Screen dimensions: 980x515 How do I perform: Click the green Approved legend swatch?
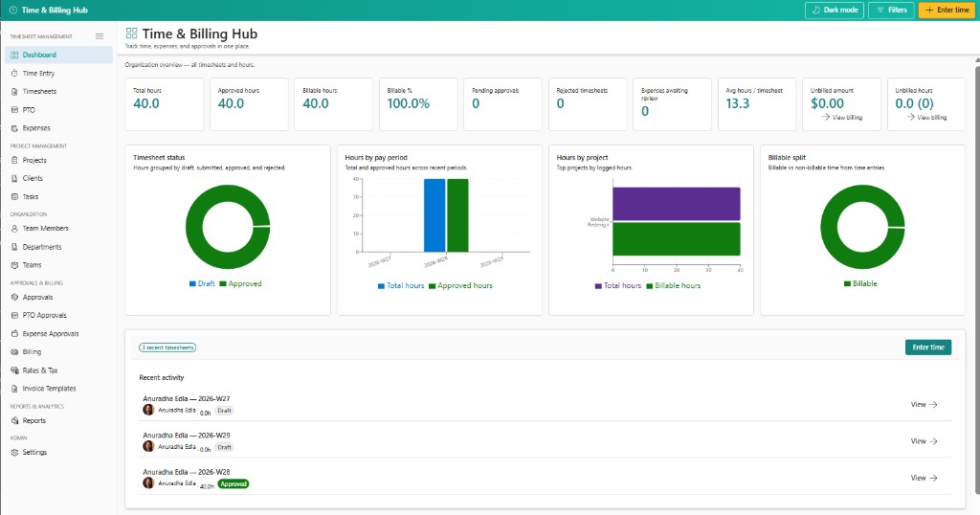point(222,283)
